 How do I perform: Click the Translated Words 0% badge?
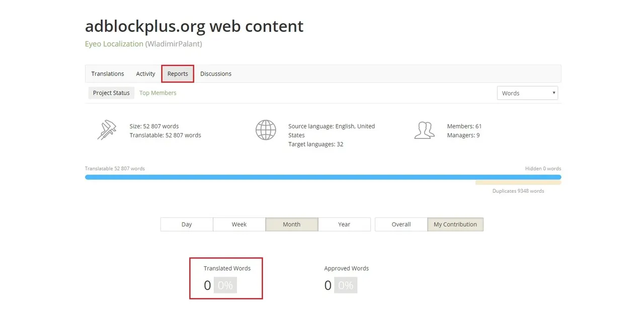[225, 285]
